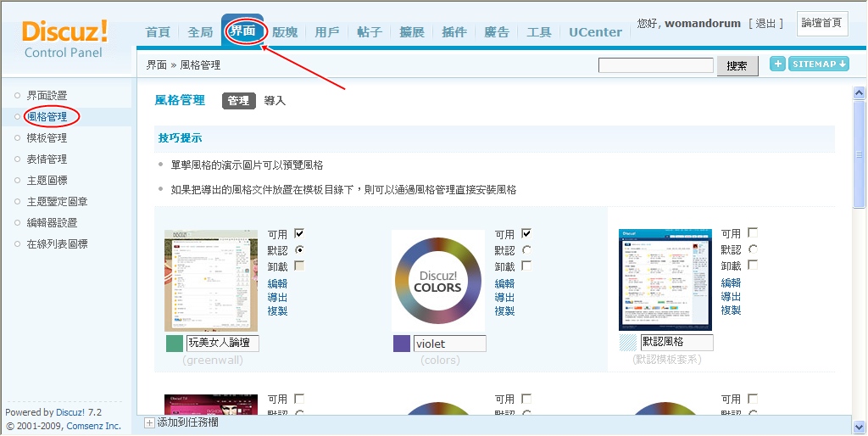
Task: Open 主題圖標 in the sidebar
Action: point(47,180)
